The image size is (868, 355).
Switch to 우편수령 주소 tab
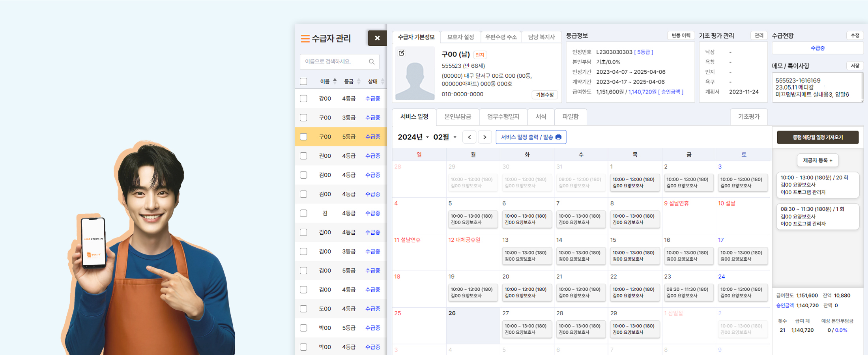pos(501,37)
